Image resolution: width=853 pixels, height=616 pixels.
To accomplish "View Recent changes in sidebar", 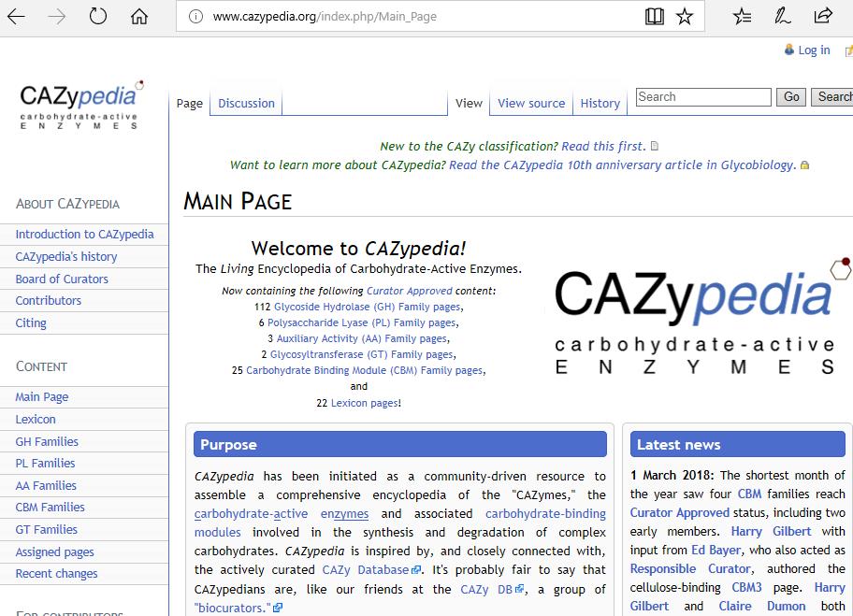I will click(x=56, y=574).
